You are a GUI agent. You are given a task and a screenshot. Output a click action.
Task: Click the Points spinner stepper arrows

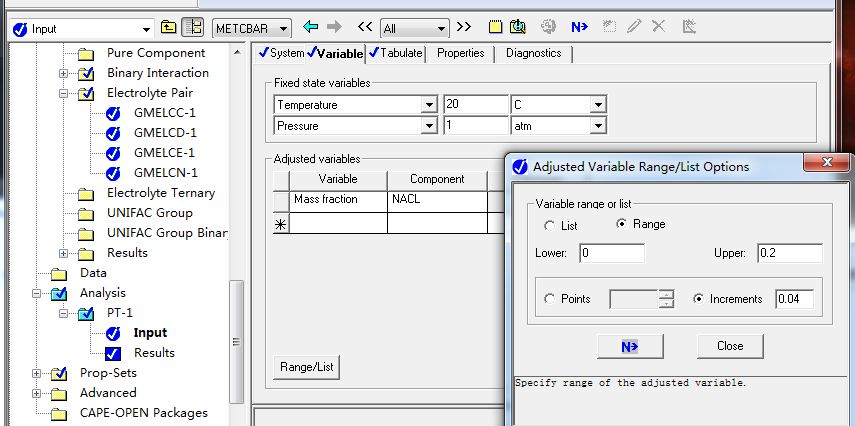click(x=666, y=299)
